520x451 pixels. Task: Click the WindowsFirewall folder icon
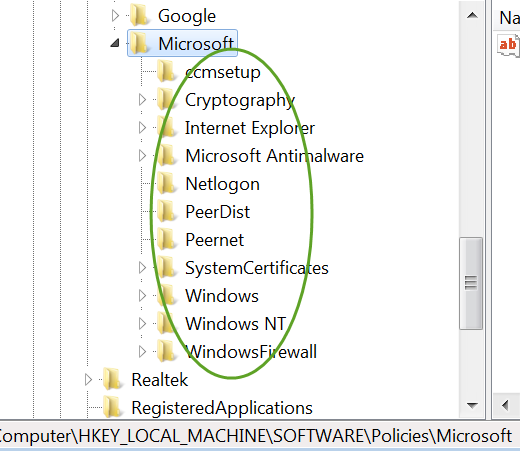(x=166, y=351)
